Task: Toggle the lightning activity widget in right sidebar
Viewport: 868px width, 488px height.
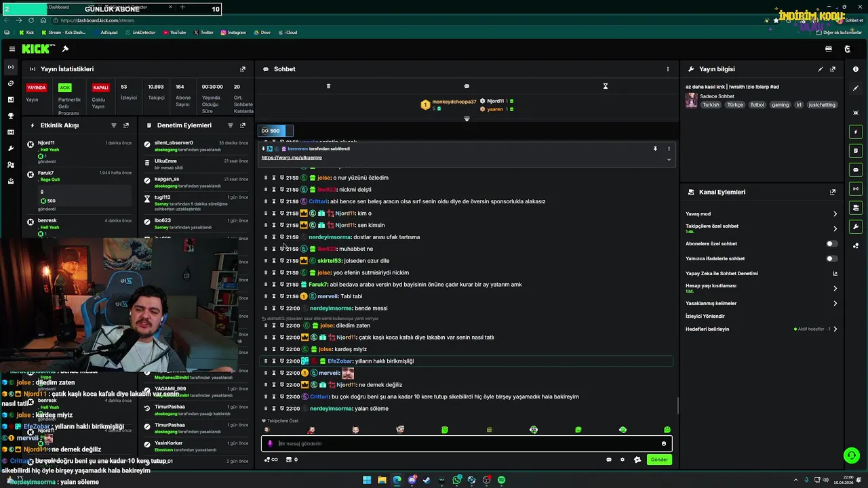Action: click(x=856, y=131)
